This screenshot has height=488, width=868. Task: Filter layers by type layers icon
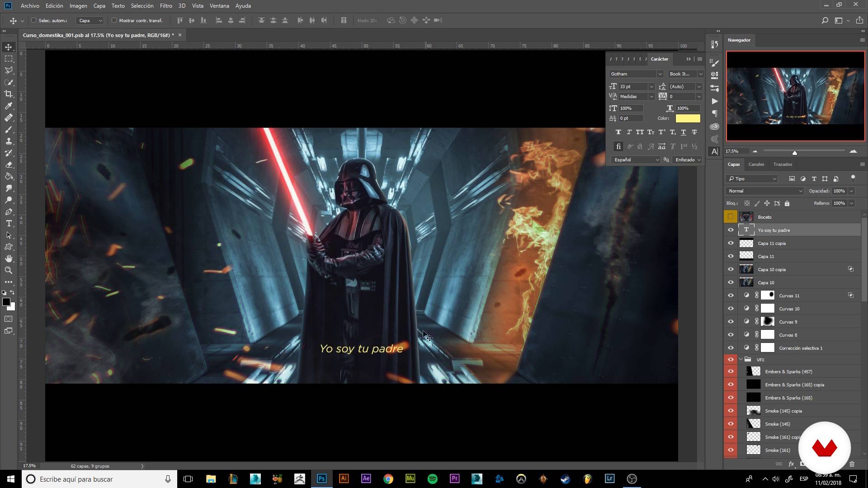[814, 179]
